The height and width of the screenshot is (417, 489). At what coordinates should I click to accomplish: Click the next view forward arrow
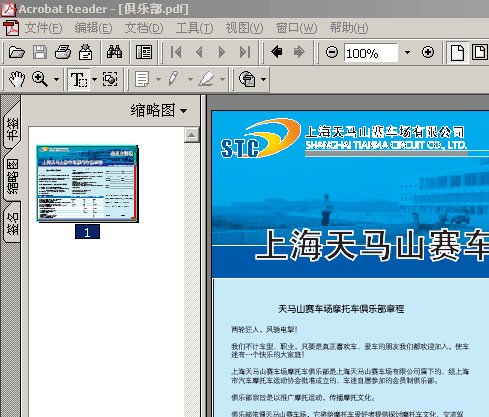pyautogui.click(x=299, y=52)
